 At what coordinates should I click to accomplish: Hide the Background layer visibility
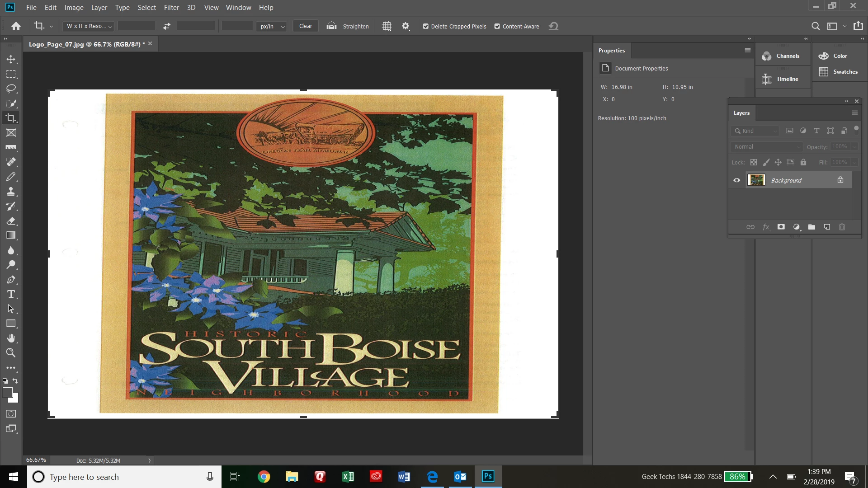737,180
